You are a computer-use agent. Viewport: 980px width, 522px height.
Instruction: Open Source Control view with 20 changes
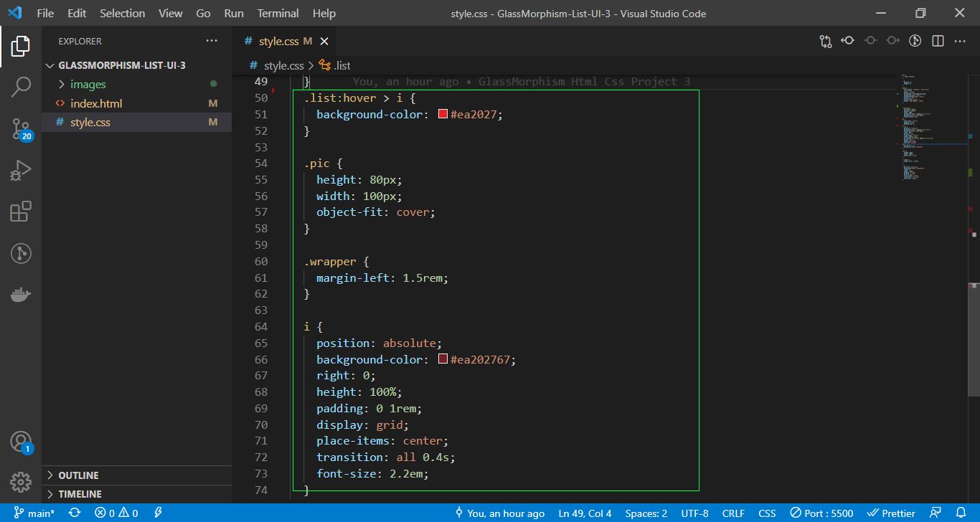pos(21,130)
